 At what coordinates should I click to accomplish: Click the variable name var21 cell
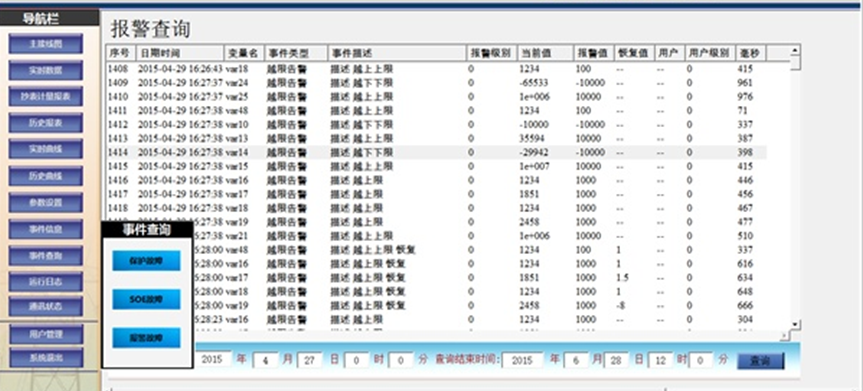(237, 236)
